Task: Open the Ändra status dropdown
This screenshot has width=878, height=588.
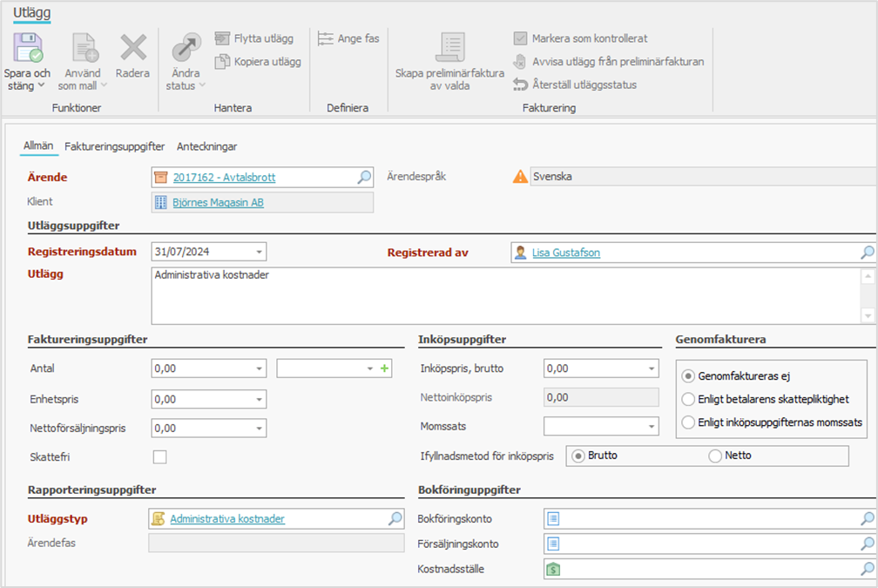Action: tap(186, 85)
